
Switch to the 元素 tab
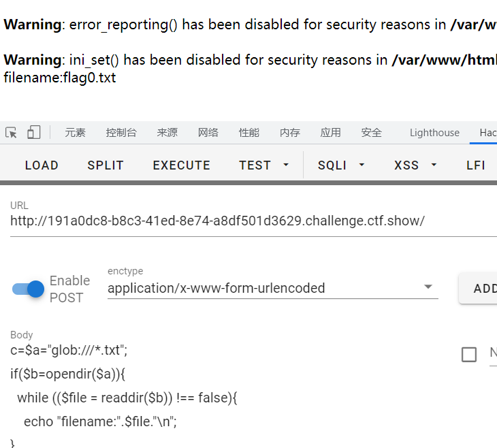(76, 133)
